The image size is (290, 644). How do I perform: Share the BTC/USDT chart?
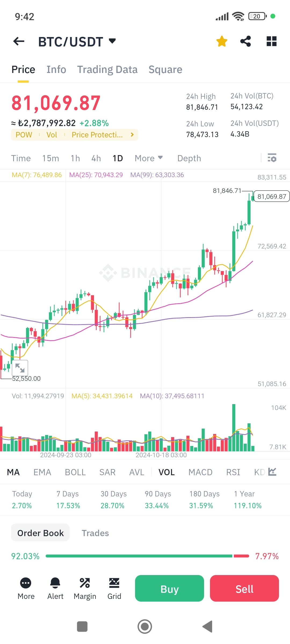tap(246, 41)
